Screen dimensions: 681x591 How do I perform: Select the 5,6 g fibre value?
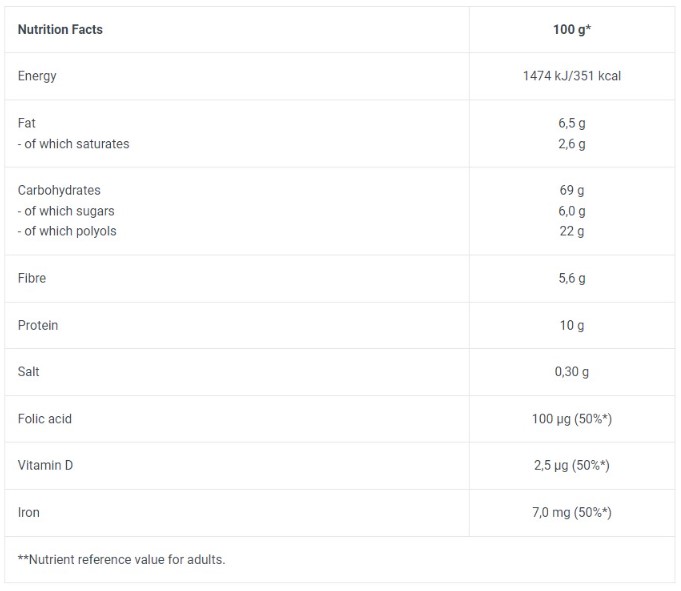coord(571,278)
